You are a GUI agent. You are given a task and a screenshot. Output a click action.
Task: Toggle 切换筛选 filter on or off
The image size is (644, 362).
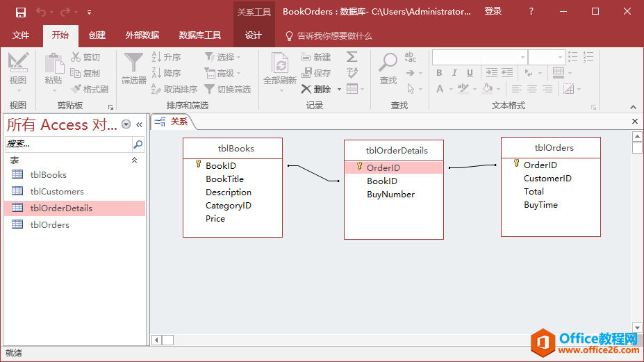pos(227,89)
